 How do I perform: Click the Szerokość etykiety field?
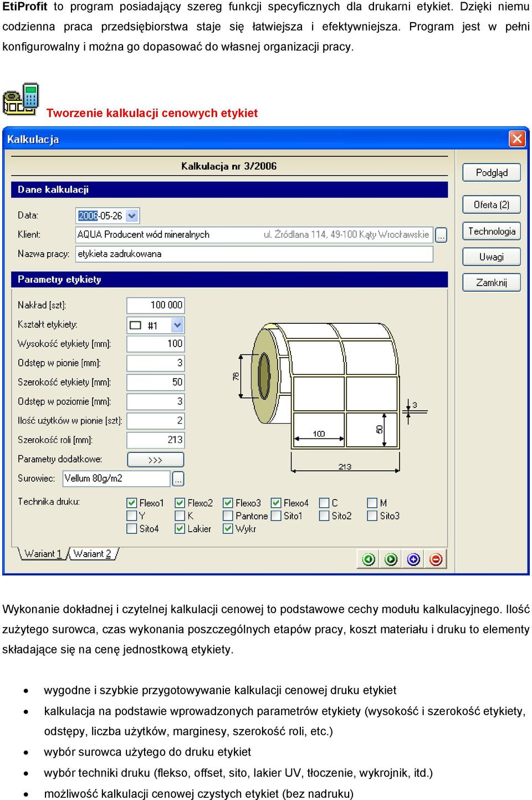click(156, 382)
